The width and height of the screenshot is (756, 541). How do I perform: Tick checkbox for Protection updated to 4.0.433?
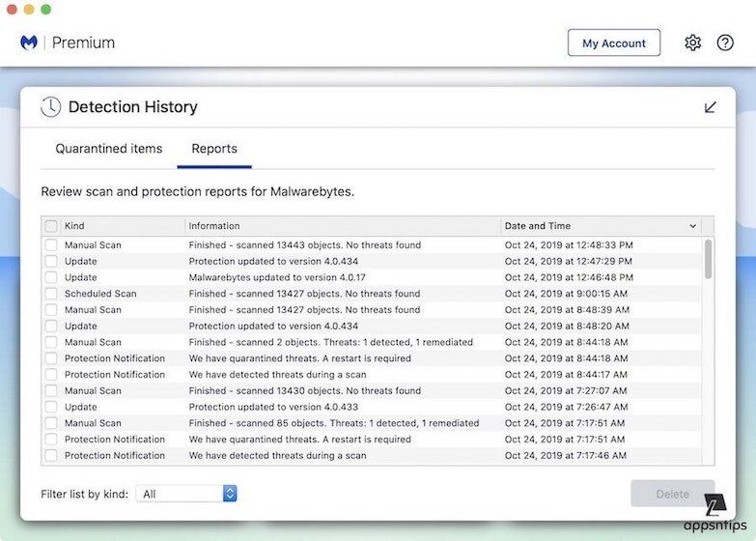click(x=51, y=407)
